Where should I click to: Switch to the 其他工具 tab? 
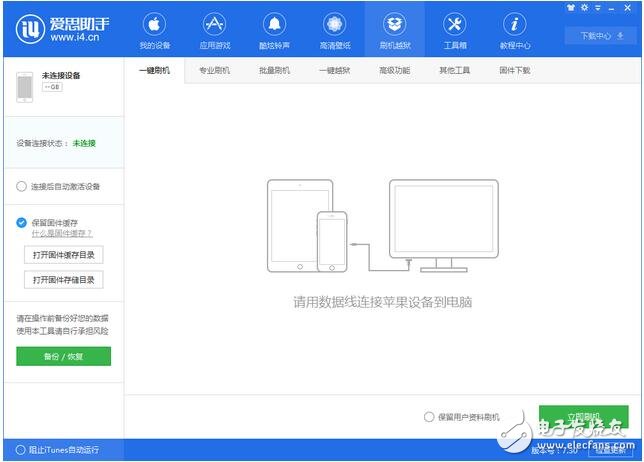click(x=455, y=70)
